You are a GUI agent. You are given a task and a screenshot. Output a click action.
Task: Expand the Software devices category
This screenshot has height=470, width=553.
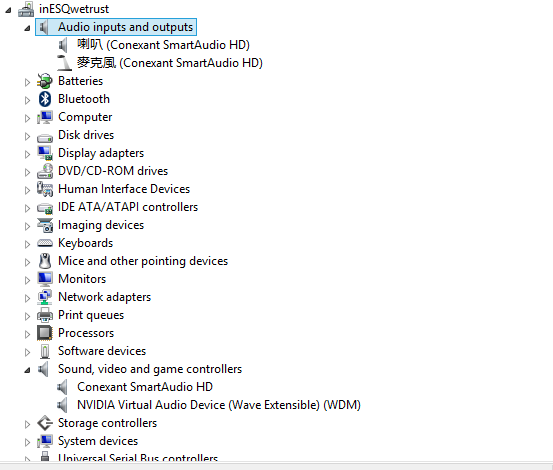click(27, 352)
